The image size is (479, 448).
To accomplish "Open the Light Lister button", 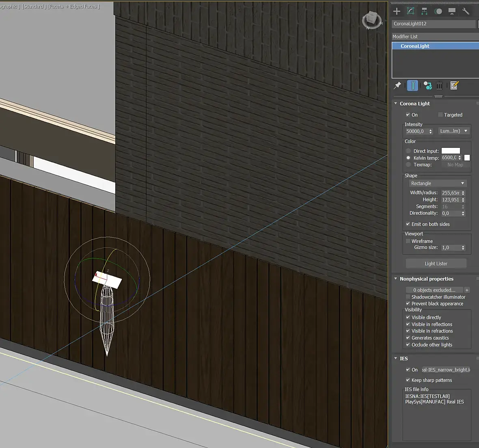I will [x=436, y=264].
